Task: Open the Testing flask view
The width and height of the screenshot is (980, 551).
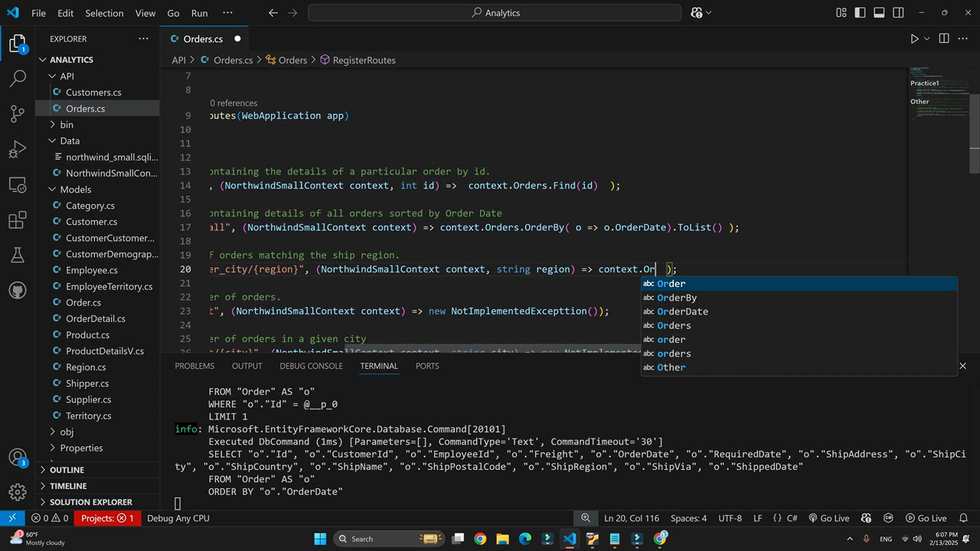Action: (18, 255)
